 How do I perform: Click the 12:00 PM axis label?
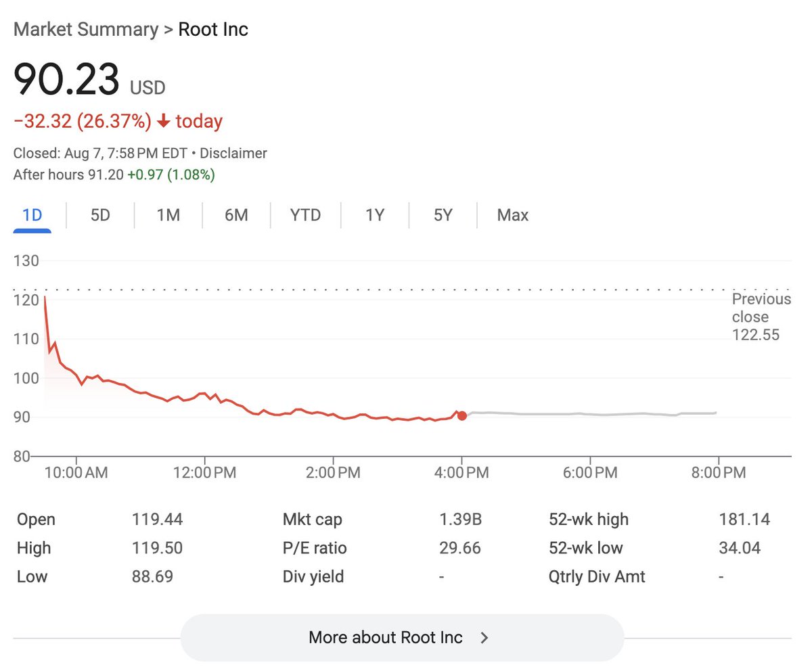(x=204, y=472)
